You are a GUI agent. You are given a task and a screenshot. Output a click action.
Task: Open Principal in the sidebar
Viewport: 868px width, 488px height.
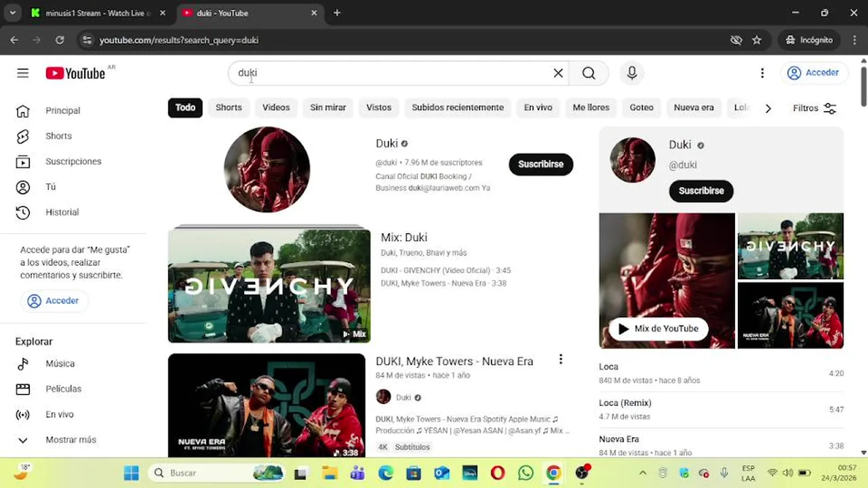[62, 110]
